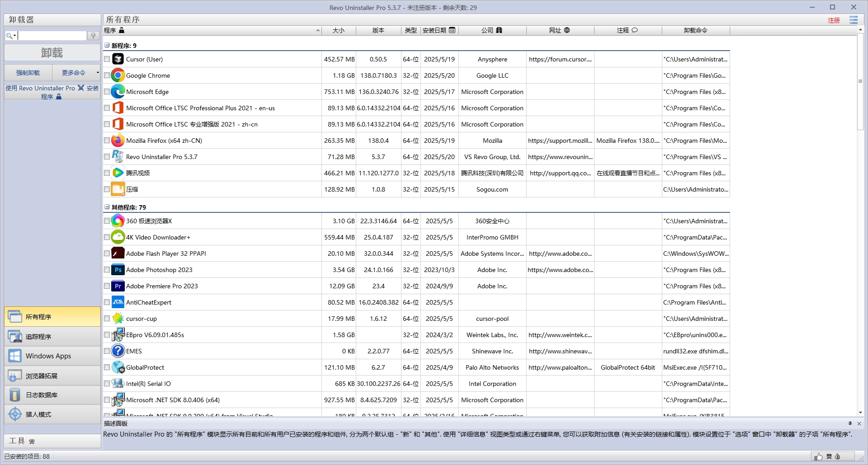Click the 强制卸载 button
The height and width of the screenshot is (465, 868).
click(28, 73)
